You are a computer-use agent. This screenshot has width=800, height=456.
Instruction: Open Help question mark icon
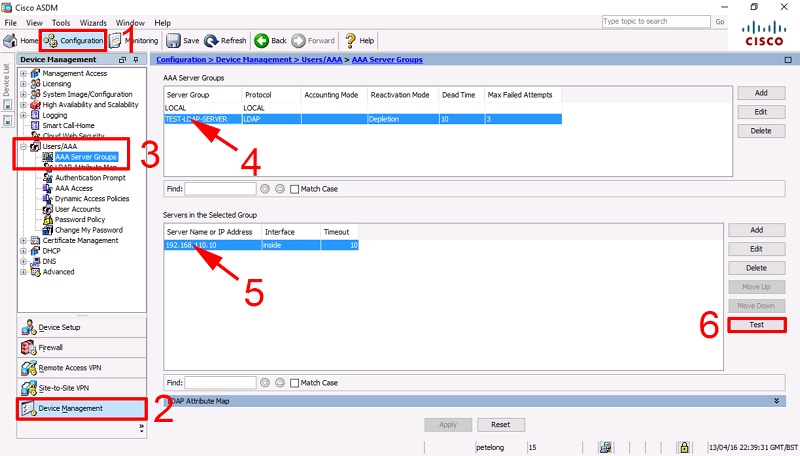[350, 40]
